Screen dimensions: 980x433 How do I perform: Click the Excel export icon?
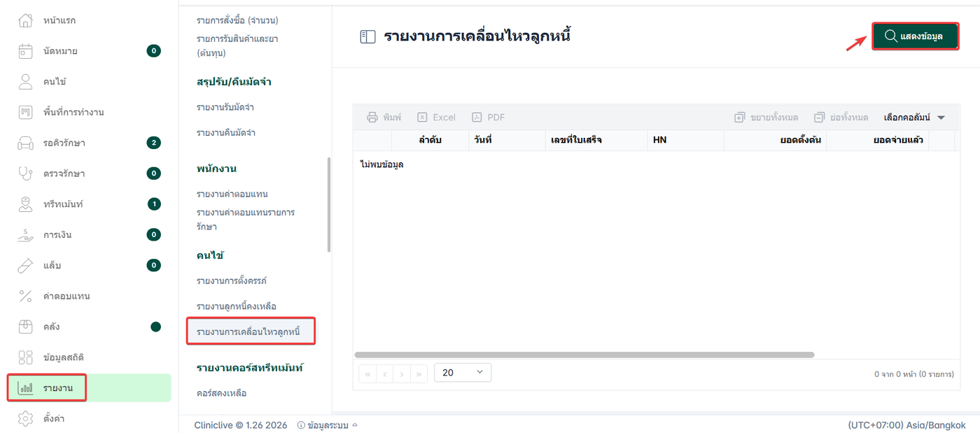tap(422, 118)
